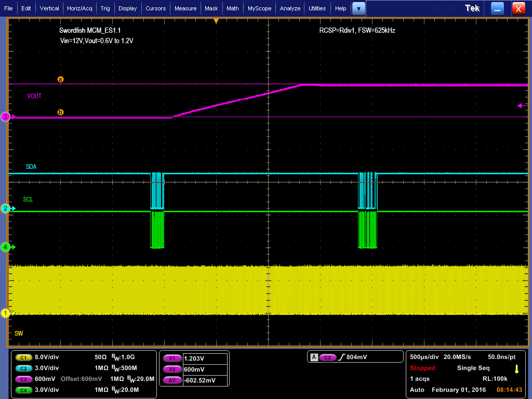This screenshot has width=532, height=399.
Task: Select the yellow C1 channel badge
Action: tap(23, 357)
